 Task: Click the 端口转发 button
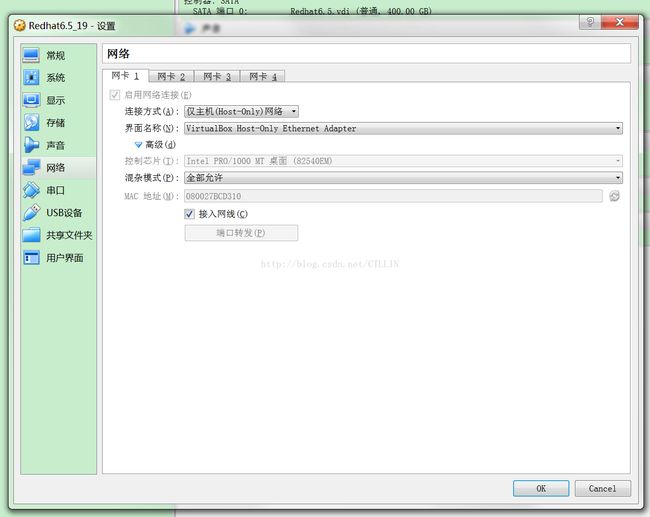coord(241,233)
